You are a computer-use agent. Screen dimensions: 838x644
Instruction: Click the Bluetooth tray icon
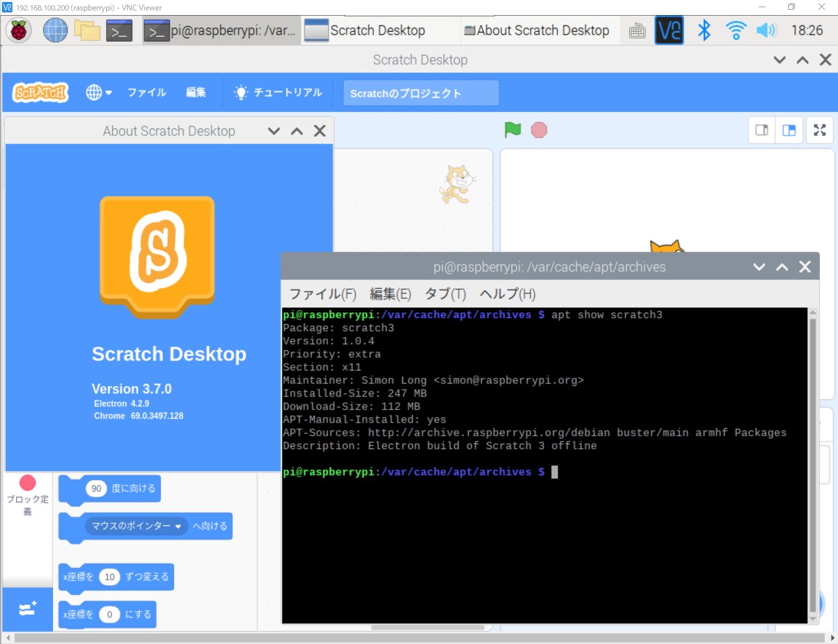pos(704,30)
